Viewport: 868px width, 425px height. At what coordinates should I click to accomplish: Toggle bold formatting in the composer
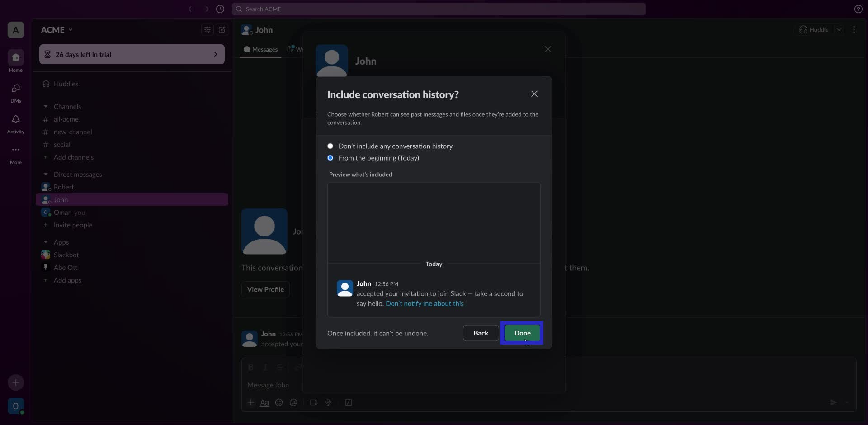[250, 367]
